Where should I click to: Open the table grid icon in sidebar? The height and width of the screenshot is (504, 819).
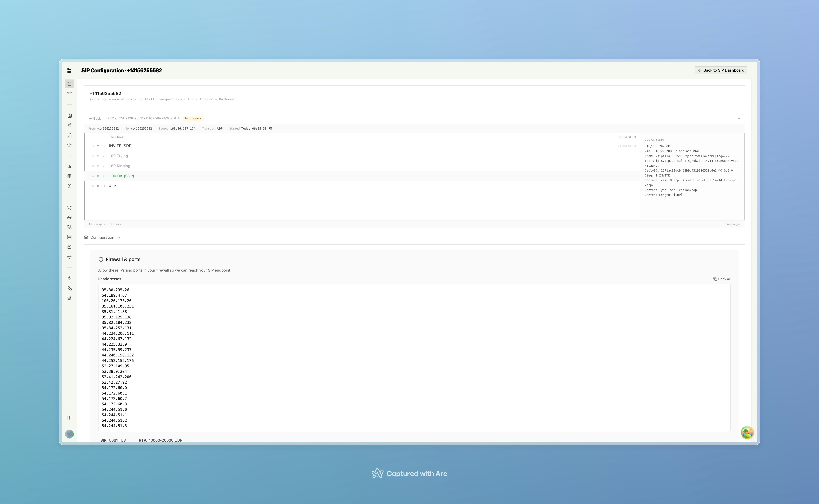pyautogui.click(x=69, y=176)
